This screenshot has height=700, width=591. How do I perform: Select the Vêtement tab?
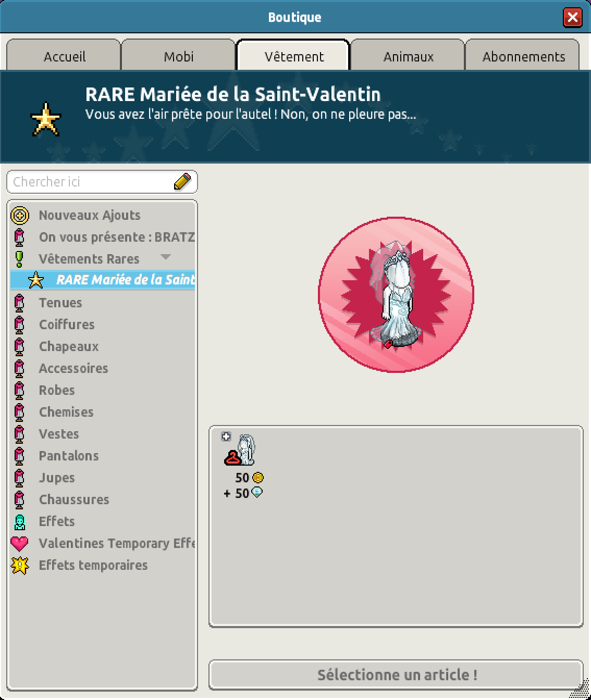click(293, 55)
